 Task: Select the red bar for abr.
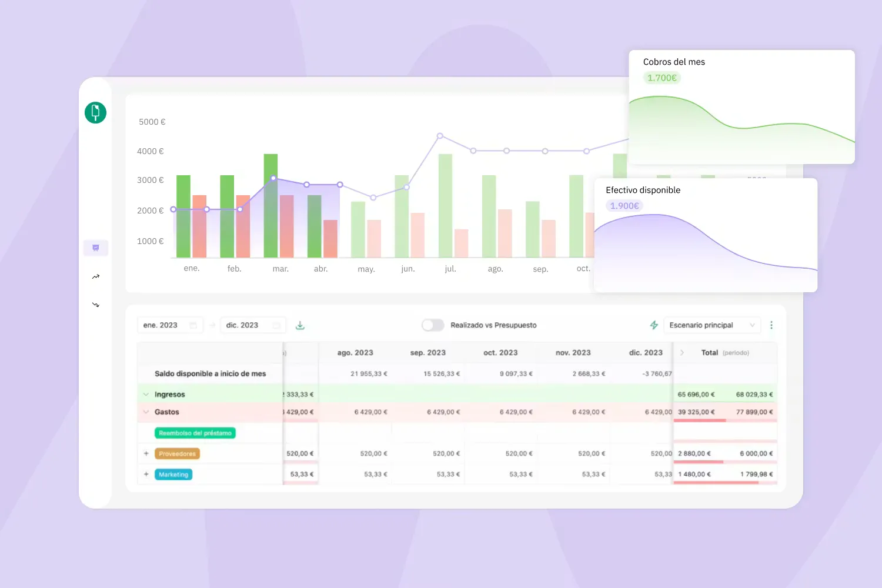click(x=330, y=239)
